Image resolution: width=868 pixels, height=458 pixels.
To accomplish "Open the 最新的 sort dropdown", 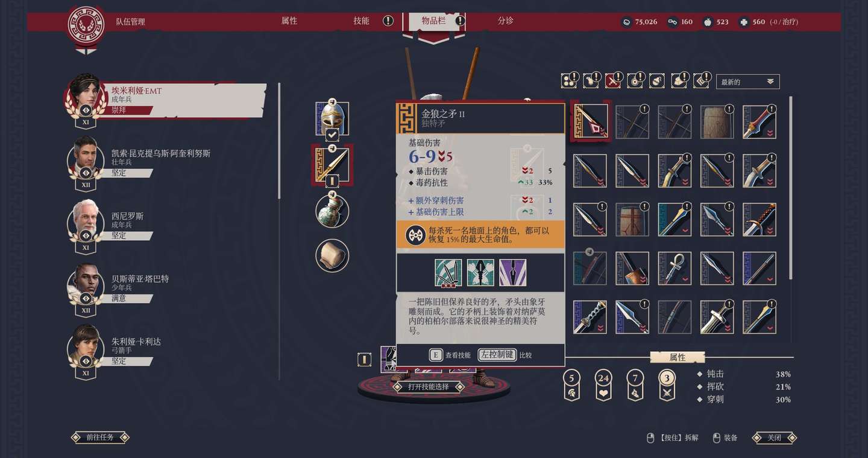I will tap(747, 81).
